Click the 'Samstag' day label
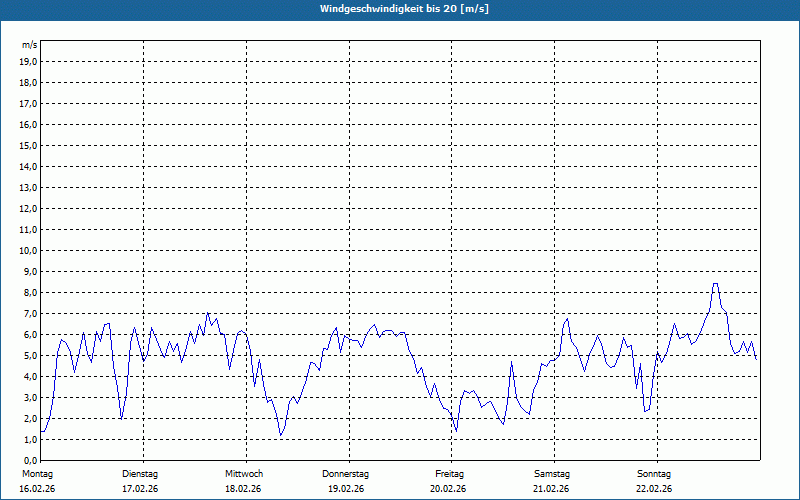The width and height of the screenshot is (800, 500). (x=552, y=474)
